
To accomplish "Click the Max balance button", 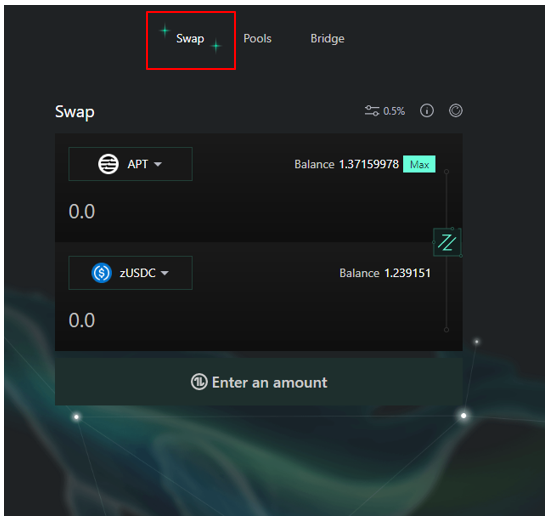I will [x=419, y=164].
